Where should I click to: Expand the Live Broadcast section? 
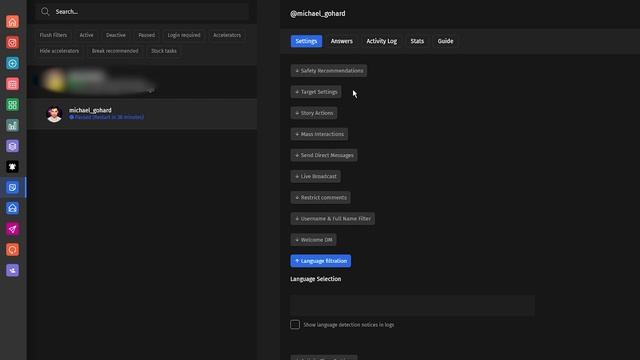tap(316, 176)
